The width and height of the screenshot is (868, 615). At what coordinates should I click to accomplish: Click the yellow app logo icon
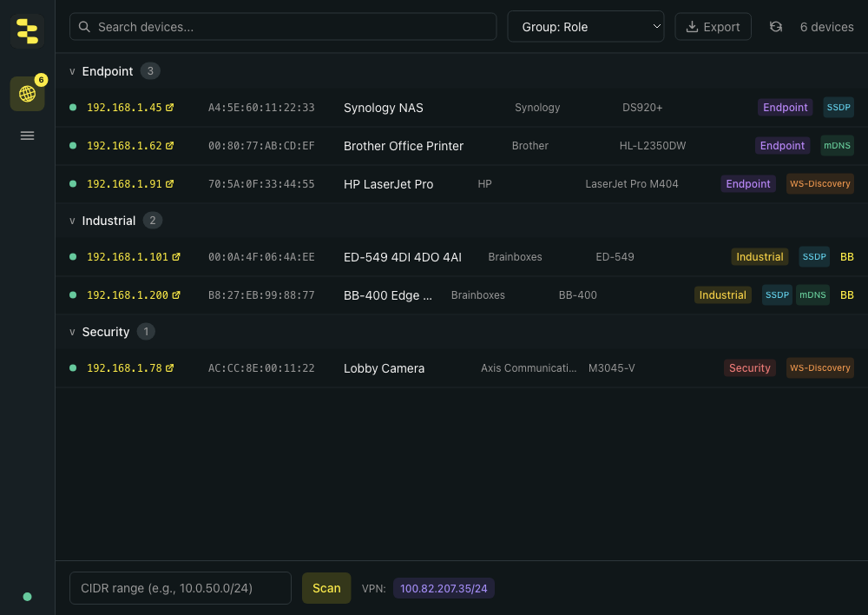[27, 31]
